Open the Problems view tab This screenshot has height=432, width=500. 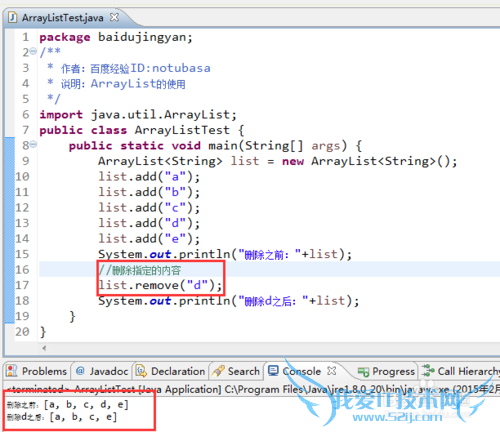pyautogui.click(x=37, y=371)
